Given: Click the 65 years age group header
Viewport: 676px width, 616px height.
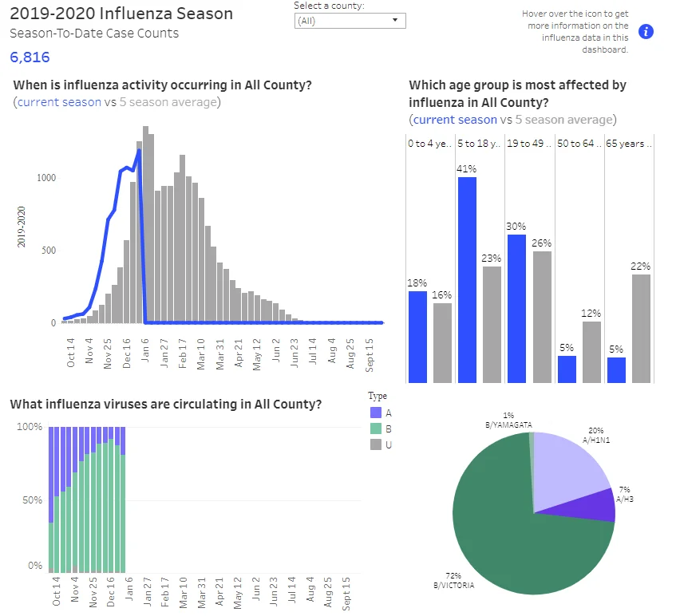Looking at the screenshot, I should (x=629, y=144).
